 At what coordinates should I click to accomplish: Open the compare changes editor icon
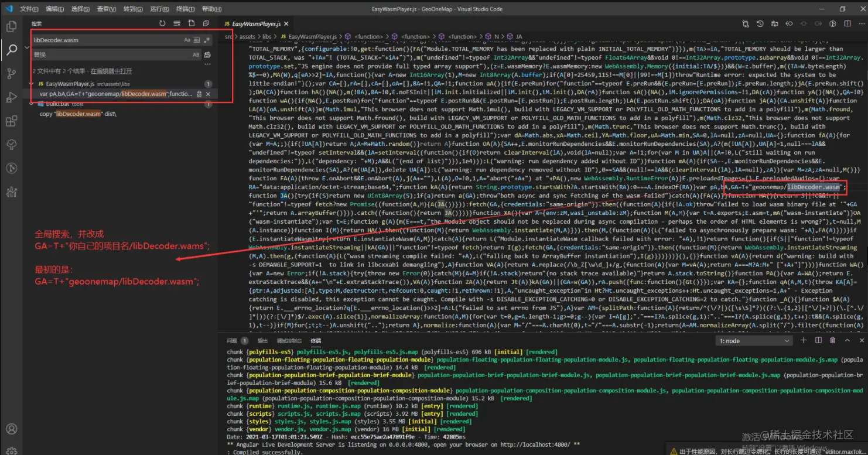tap(746, 24)
